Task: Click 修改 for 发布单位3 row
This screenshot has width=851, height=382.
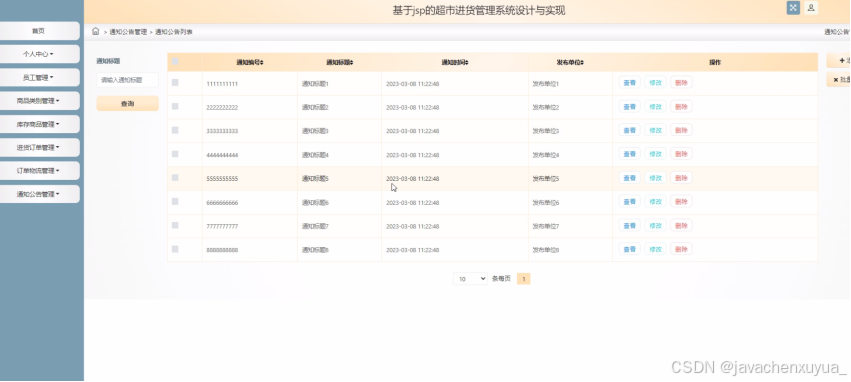Action: click(656, 130)
